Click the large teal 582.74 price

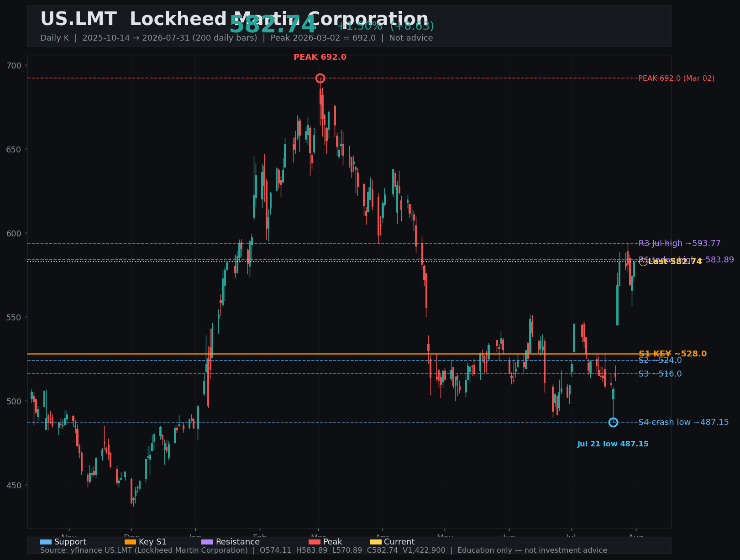pyautogui.click(x=273, y=25)
